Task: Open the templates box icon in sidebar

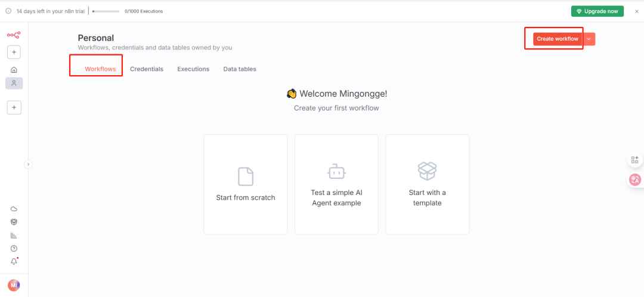Action: coord(14,222)
